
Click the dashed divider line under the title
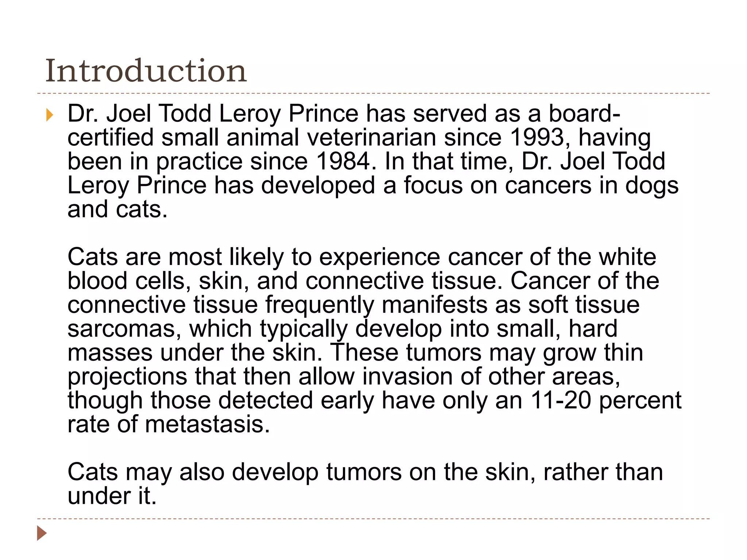[x=373, y=94]
